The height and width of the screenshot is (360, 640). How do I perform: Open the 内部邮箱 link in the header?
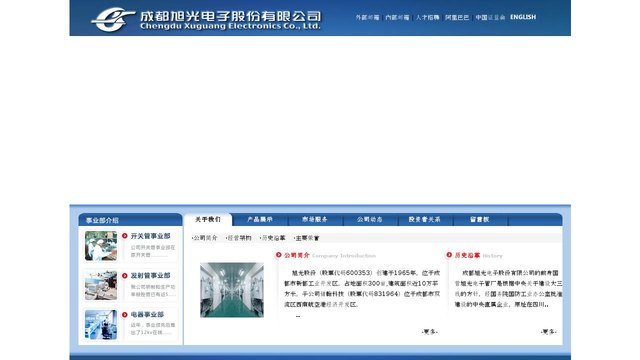click(x=397, y=17)
